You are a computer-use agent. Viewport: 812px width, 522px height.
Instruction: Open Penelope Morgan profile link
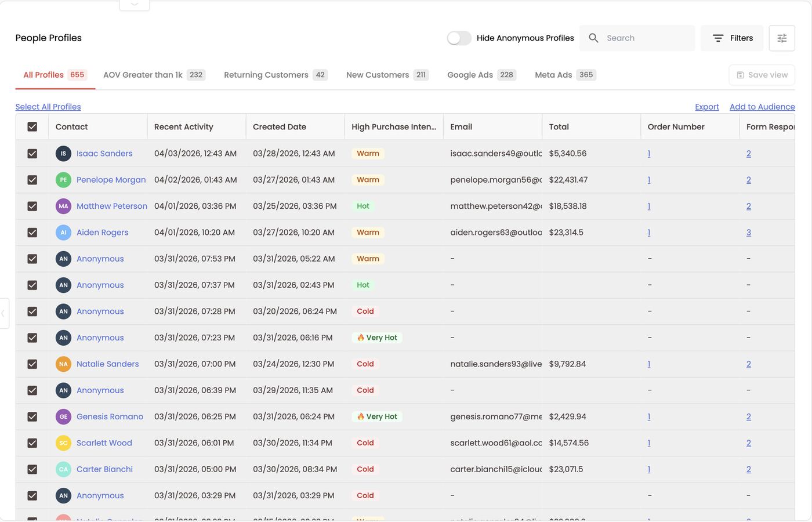pyautogui.click(x=111, y=180)
